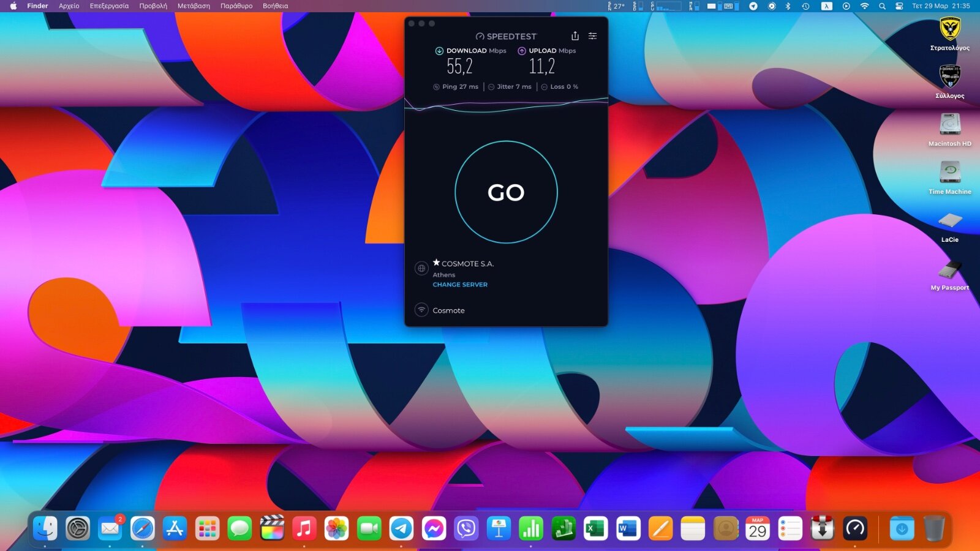Screen dimensions: 980x551
Task: Open Reminders from the Dock
Action: coord(790,528)
